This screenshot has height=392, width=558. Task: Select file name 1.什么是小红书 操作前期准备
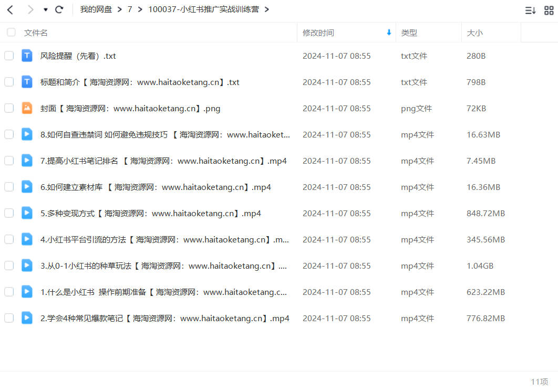coord(163,292)
